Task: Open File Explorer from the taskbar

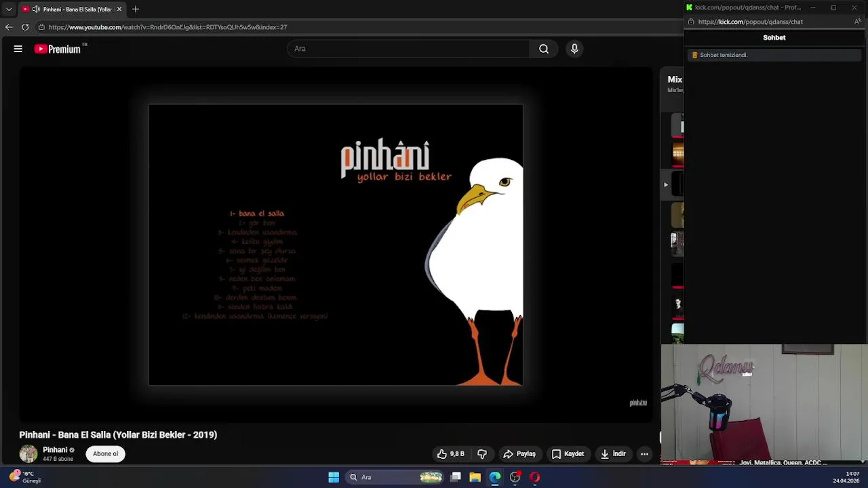Action: pyautogui.click(x=475, y=477)
